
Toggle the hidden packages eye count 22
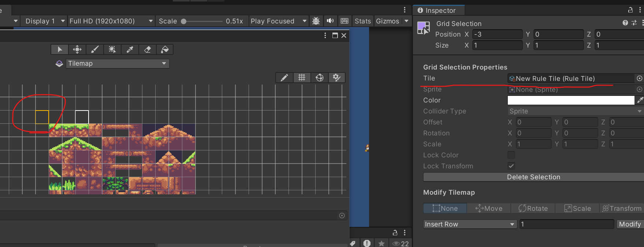point(401,244)
